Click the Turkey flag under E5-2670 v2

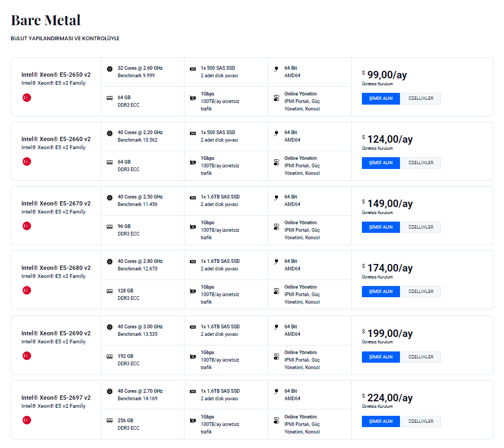27,226
